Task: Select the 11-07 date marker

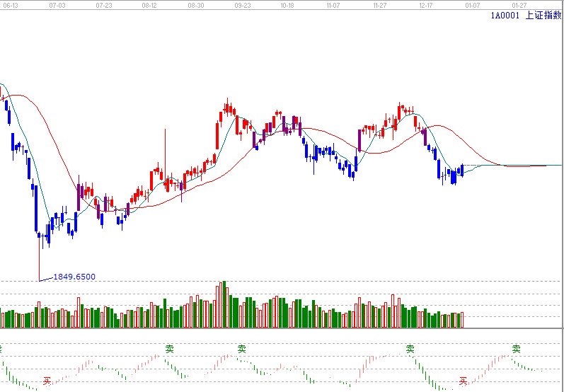Action: (333, 4)
